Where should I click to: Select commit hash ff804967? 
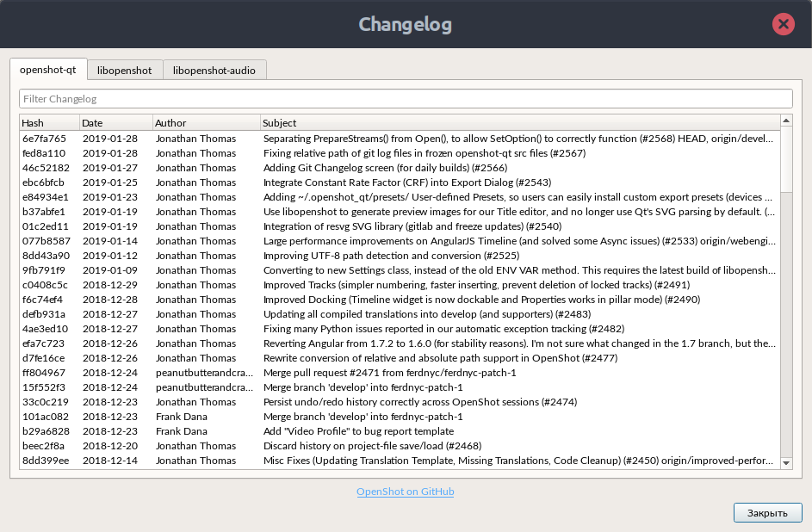[44, 373]
